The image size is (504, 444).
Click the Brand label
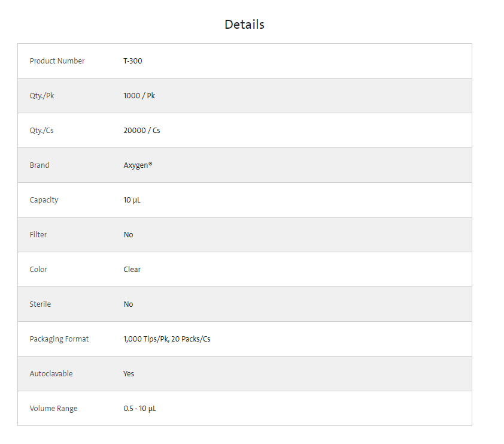(x=40, y=165)
